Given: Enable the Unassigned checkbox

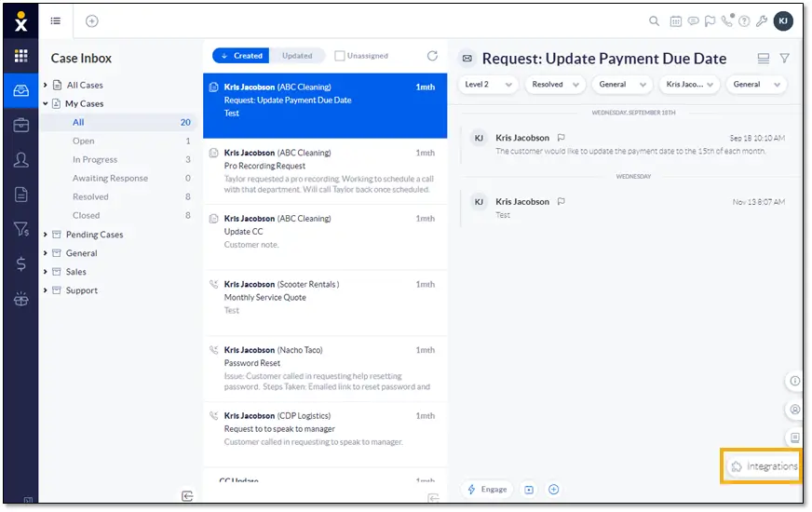Looking at the screenshot, I should coord(340,56).
